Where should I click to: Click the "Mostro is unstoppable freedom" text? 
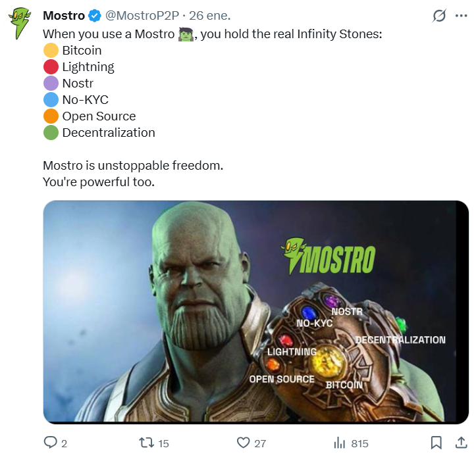133,166
